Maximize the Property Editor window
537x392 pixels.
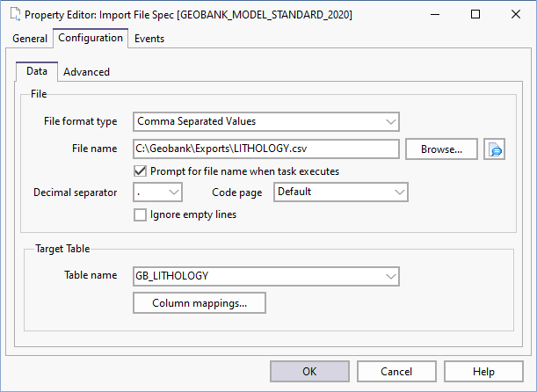tap(475, 15)
